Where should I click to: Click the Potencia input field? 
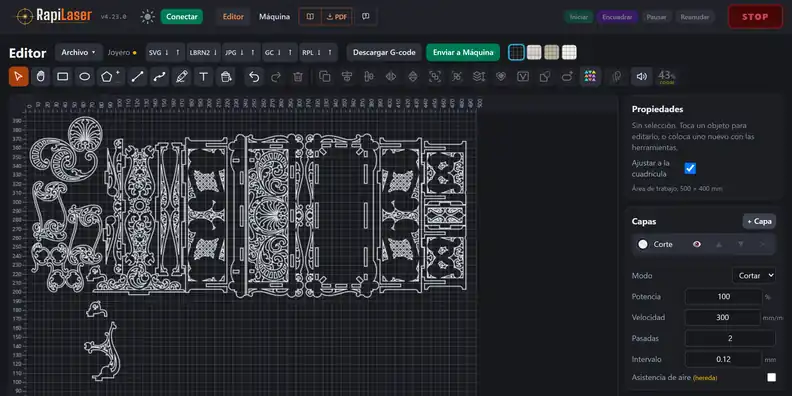coord(723,297)
